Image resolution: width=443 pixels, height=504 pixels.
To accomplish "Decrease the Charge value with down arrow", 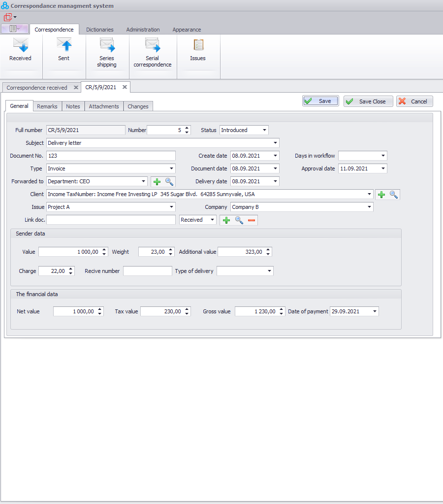I will pos(71,273).
